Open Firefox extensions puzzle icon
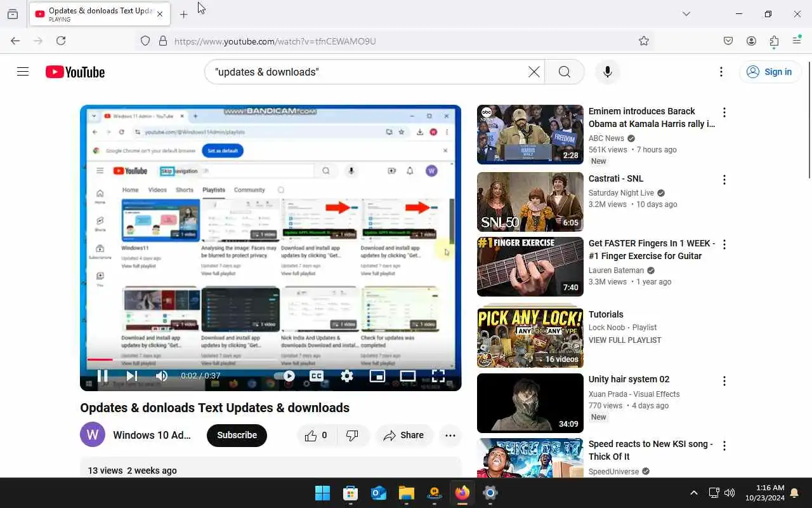The image size is (812, 508). [x=774, y=41]
